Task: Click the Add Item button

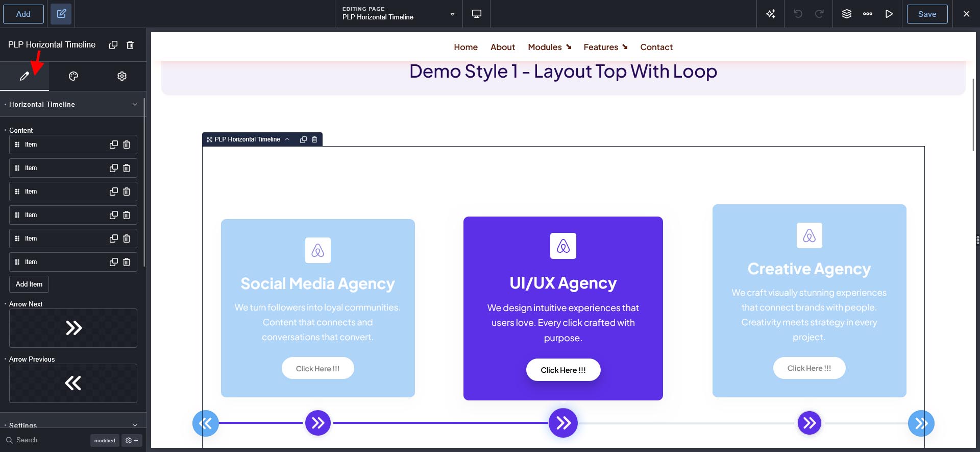Action: 29,284
